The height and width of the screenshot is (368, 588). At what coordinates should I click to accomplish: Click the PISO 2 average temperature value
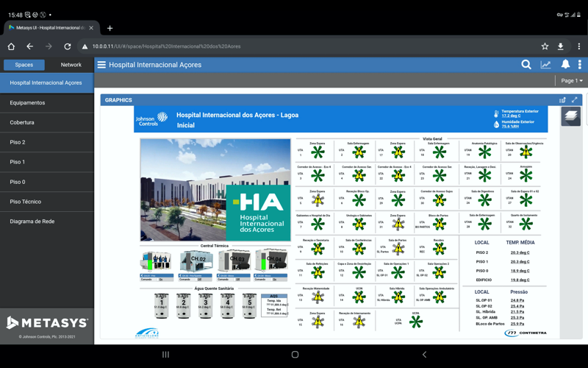tap(520, 252)
